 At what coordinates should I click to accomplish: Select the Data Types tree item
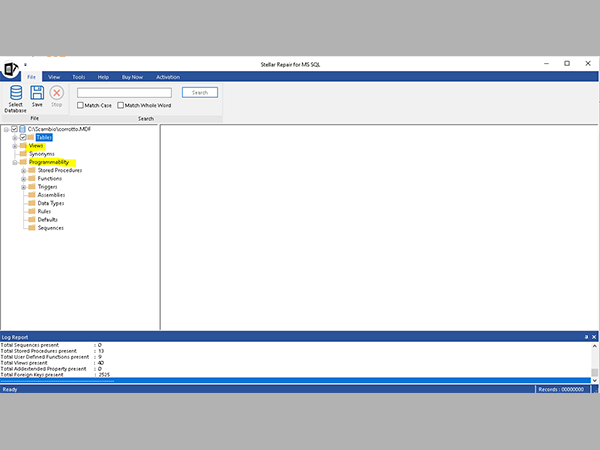point(51,203)
